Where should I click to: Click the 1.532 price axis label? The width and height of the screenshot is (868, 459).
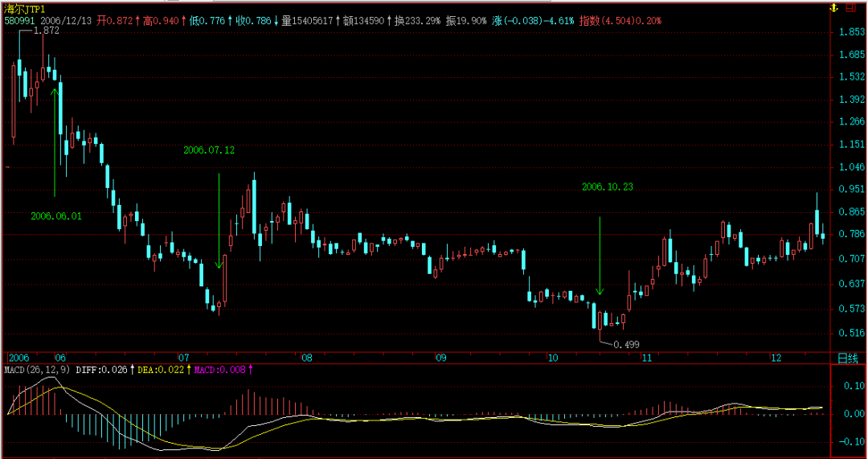coord(853,76)
